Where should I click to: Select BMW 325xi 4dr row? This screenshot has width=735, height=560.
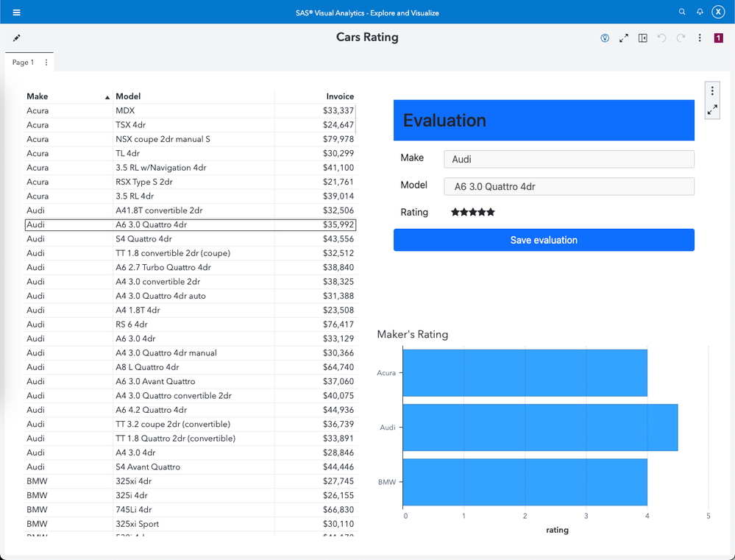190,481
